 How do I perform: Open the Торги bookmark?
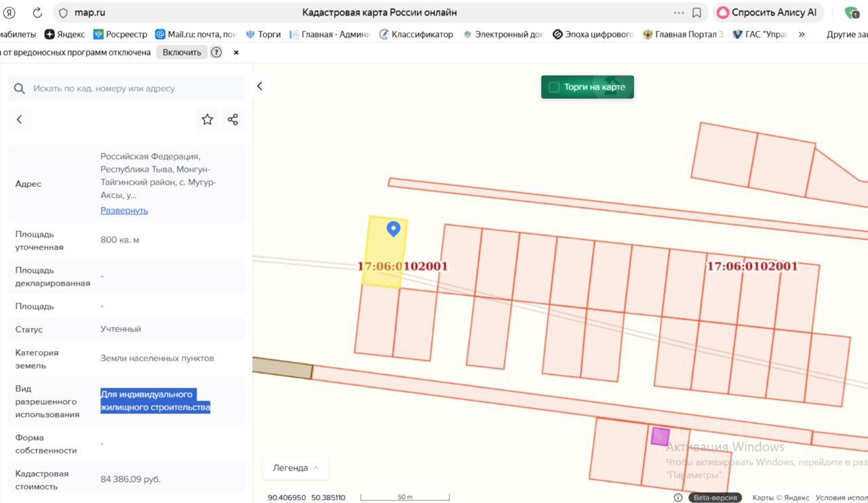[x=263, y=35]
